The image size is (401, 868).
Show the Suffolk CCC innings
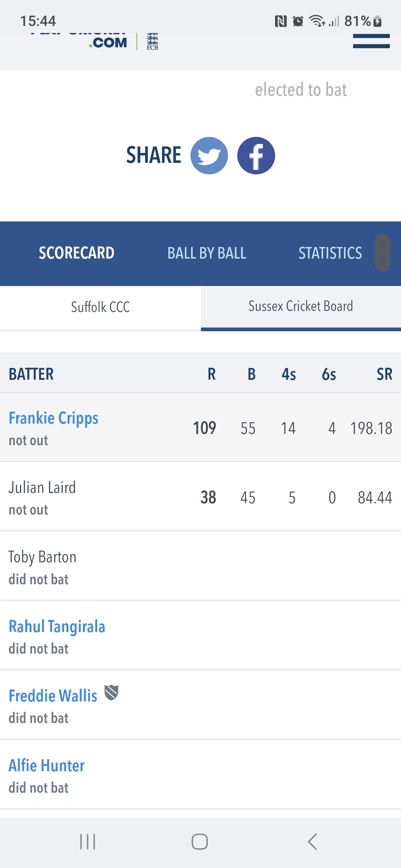(x=100, y=308)
